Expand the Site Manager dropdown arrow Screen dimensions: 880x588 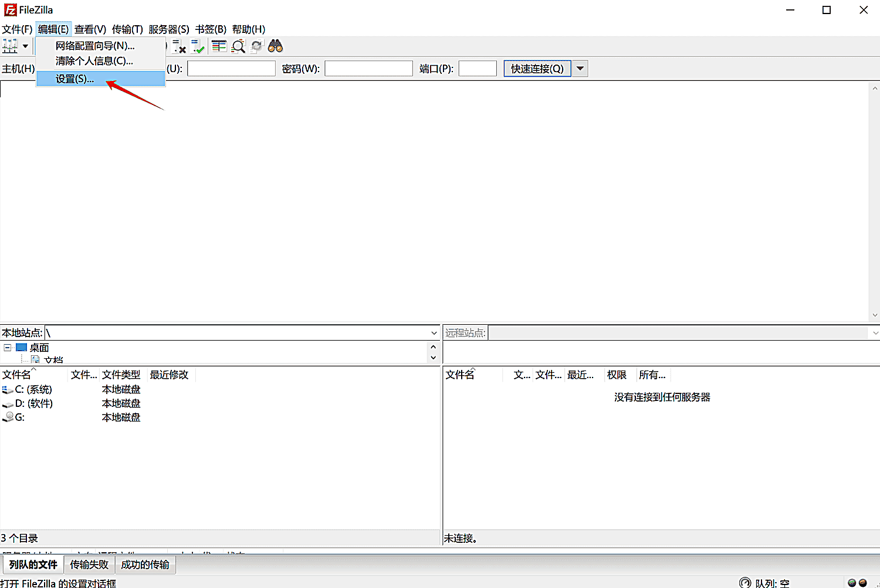click(25, 46)
